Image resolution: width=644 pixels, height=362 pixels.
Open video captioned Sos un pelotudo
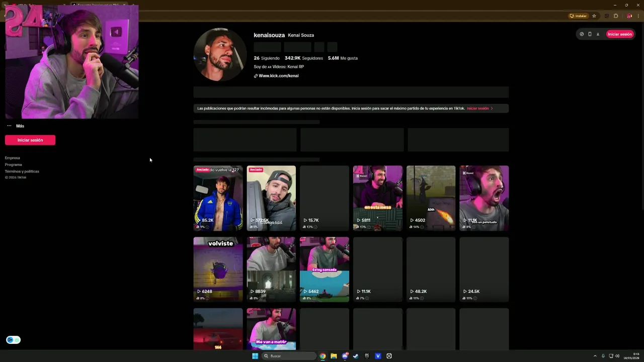484,198
